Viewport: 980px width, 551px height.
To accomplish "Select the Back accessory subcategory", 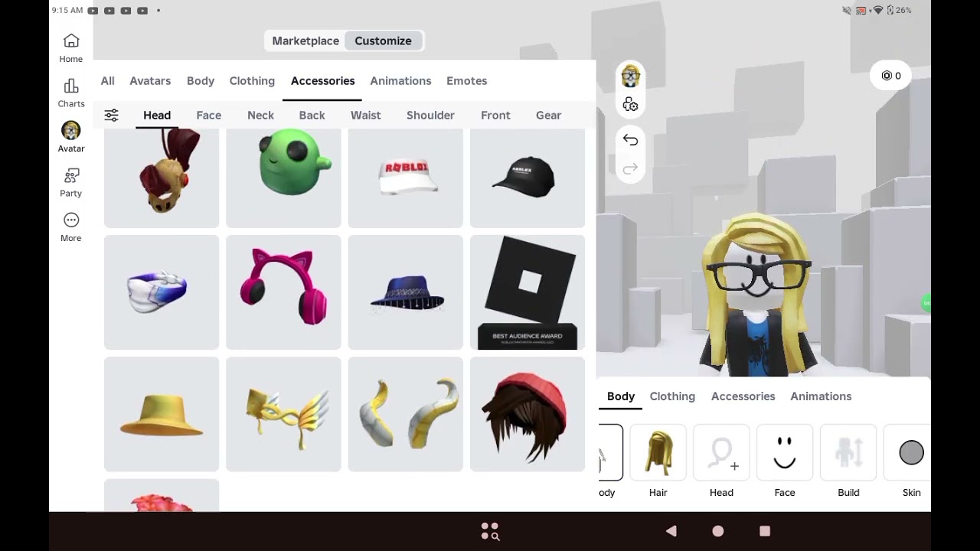I will tap(312, 116).
